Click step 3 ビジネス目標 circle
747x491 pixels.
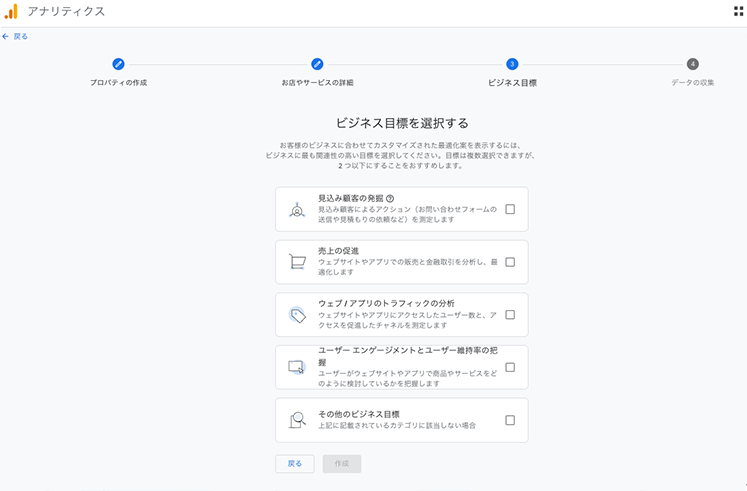(512, 64)
